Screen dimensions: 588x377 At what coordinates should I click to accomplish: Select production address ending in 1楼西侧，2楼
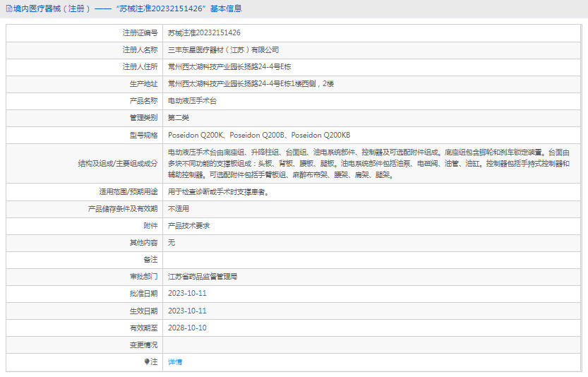[x=251, y=84]
